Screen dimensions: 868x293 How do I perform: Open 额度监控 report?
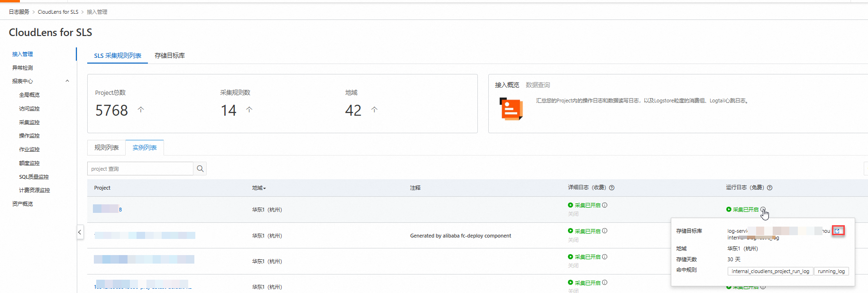(29, 163)
